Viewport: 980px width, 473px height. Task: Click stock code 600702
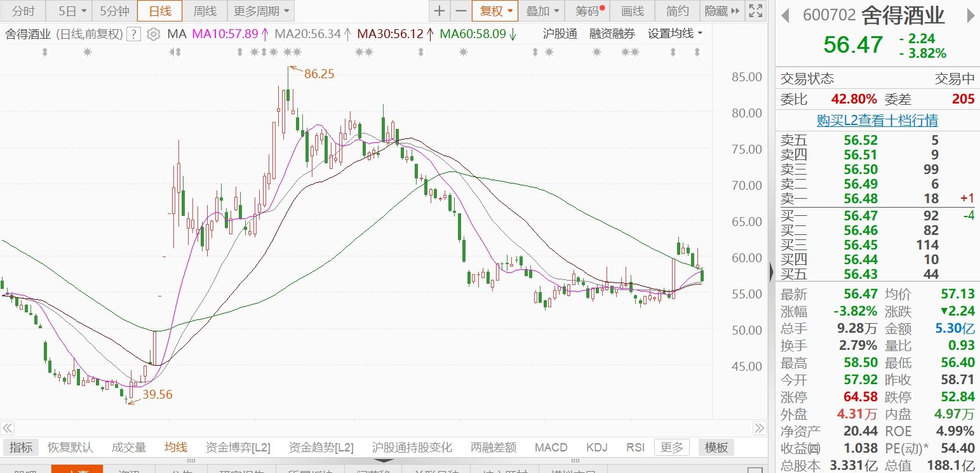point(829,15)
